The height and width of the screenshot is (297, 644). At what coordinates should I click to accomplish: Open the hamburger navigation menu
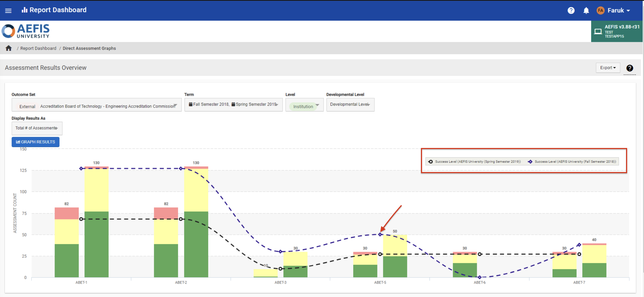point(8,10)
